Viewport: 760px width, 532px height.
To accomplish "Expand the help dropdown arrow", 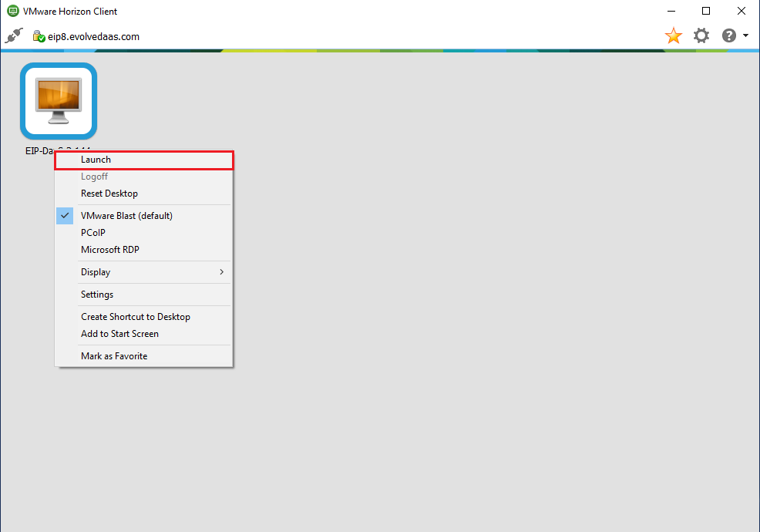I will [x=746, y=36].
